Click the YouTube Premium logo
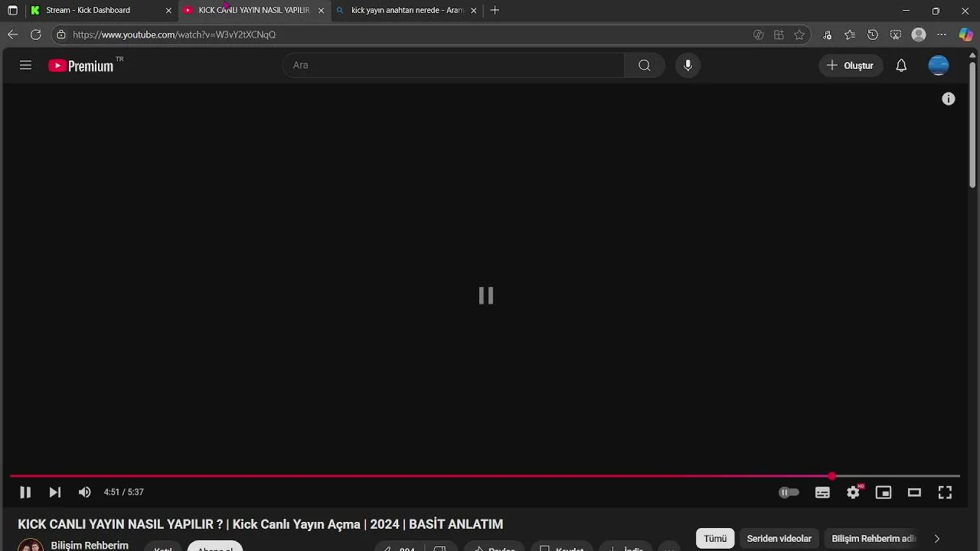Viewport: 980px width, 551px height. point(81,66)
